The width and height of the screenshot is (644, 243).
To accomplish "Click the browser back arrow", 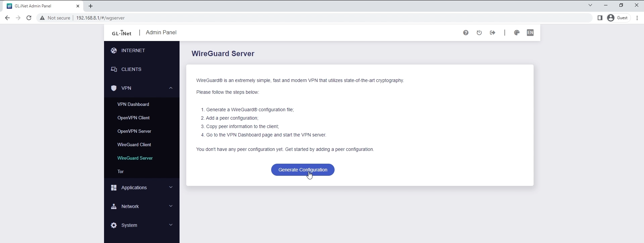I will pos(7,18).
